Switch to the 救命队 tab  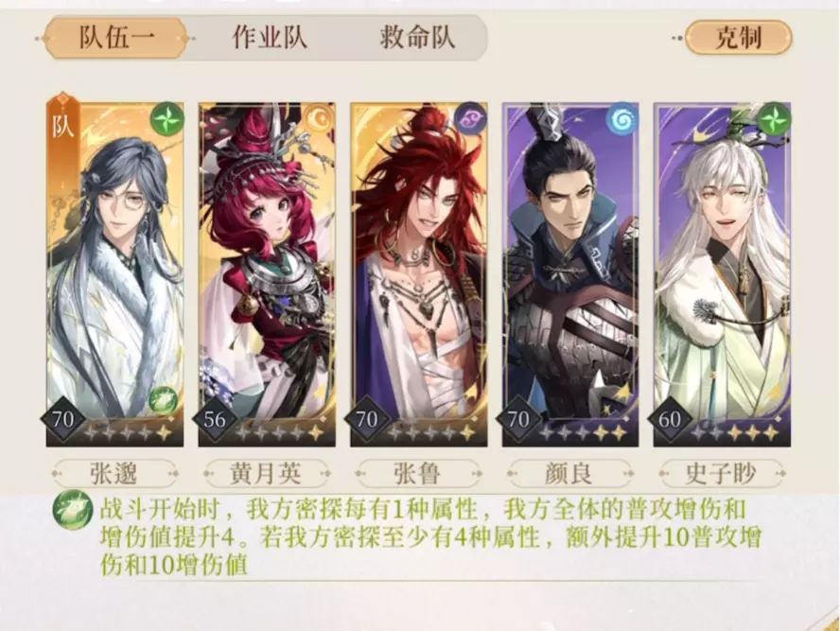[418, 38]
